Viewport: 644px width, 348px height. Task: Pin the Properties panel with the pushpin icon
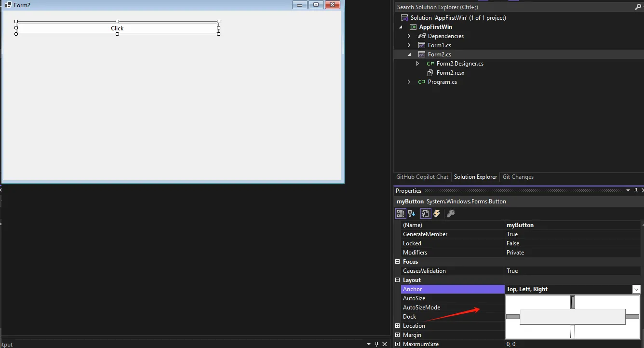click(636, 191)
